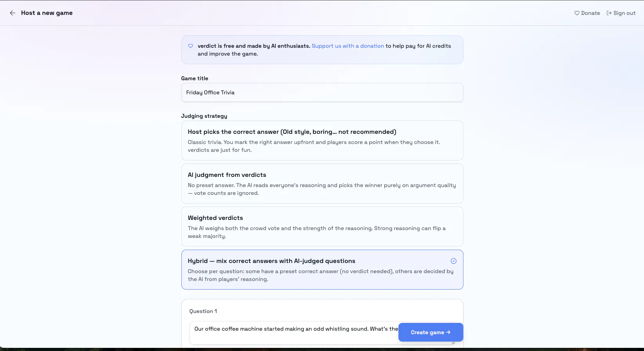Click the Host a new game heading
This screenshot has width=644, height=351.
pyautogui.click(x=47, y=13)
